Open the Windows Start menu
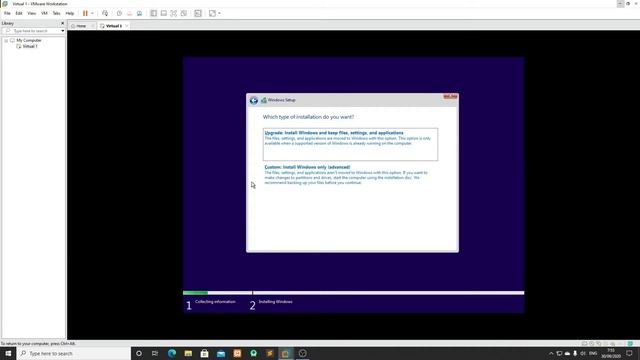 [8, 353]
